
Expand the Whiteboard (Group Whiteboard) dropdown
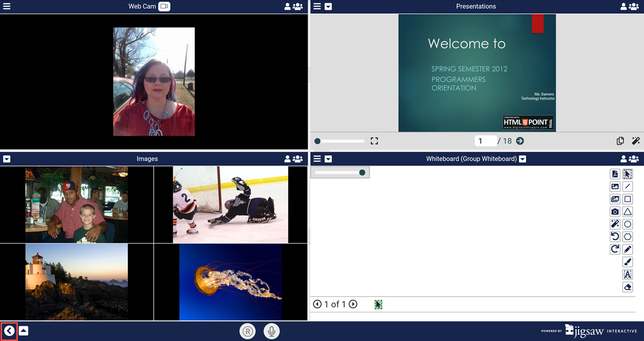coord(522,159)
